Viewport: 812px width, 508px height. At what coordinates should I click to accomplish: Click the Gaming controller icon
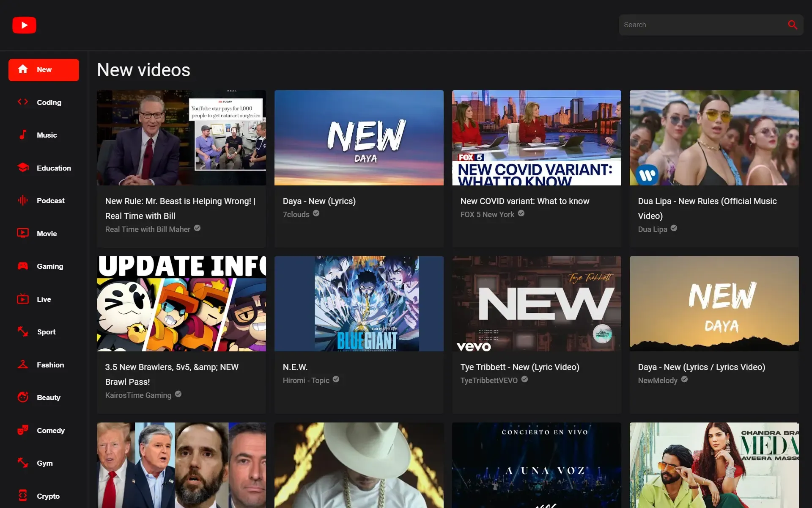[x=23, y=266]
